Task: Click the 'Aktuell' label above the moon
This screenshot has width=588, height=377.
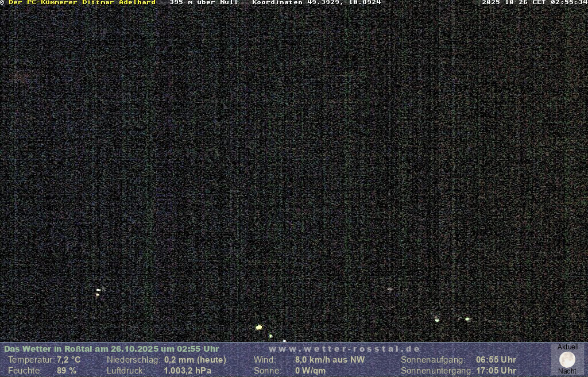Action: pyautogui.click(x=568, y=348)
